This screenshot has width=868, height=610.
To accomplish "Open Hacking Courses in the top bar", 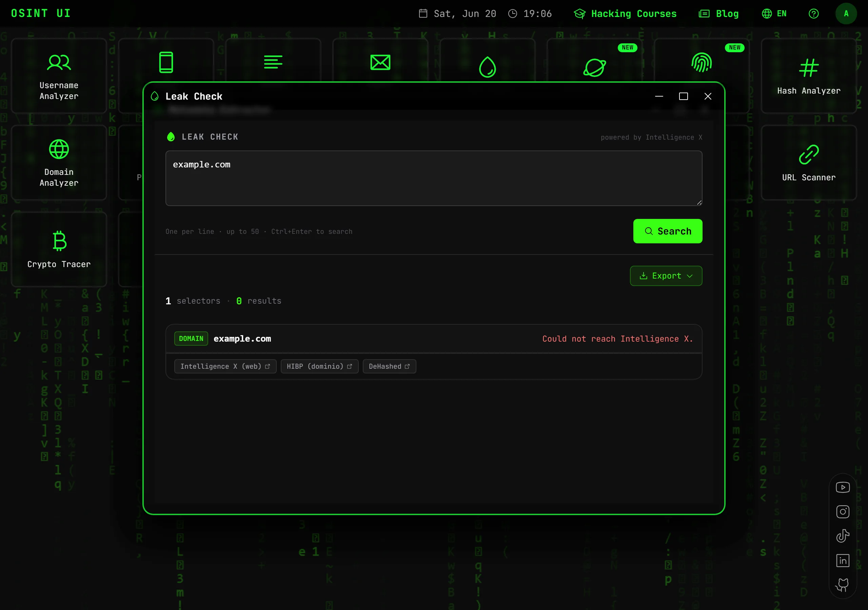I will point(625,14).
